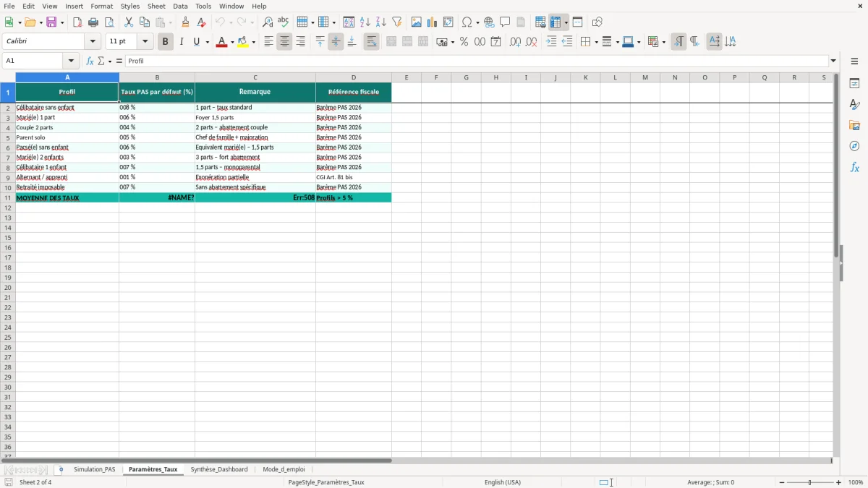The image size is (868, 488).
Task: Open sidebar Styles deck icon
Action: pos(854,104)
